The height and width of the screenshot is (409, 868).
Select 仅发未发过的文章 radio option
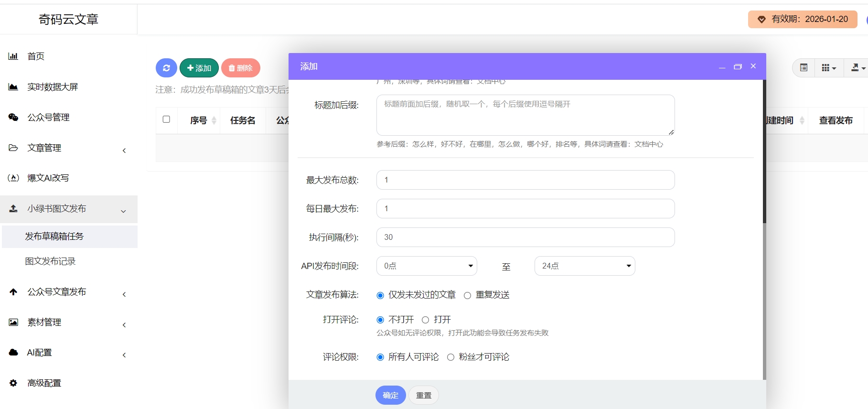pos(380,295)
